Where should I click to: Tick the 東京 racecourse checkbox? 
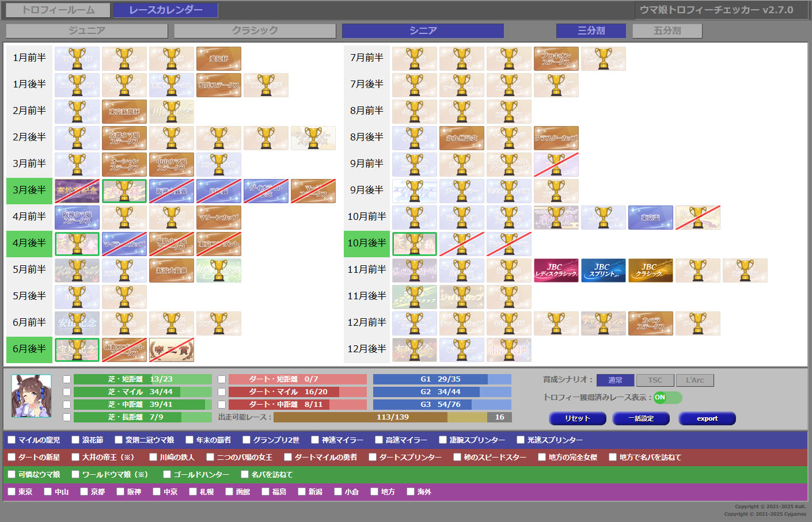[x=12, y=491]
